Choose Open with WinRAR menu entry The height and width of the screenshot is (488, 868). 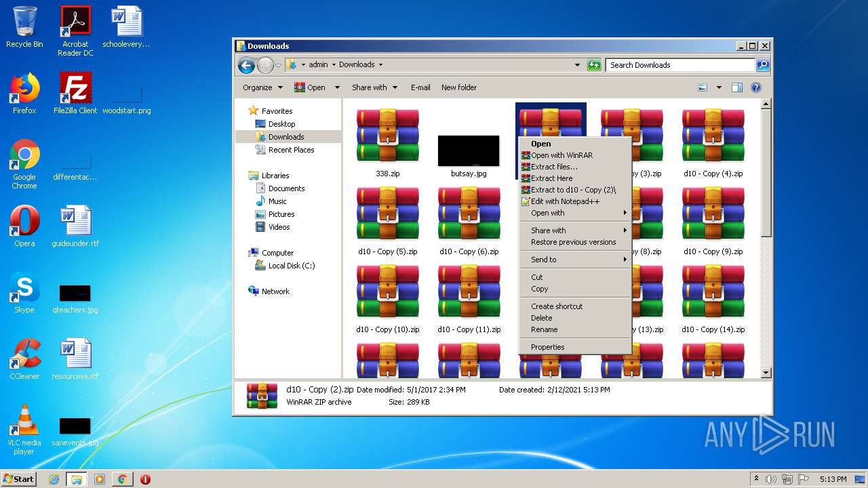click(575, 155)
